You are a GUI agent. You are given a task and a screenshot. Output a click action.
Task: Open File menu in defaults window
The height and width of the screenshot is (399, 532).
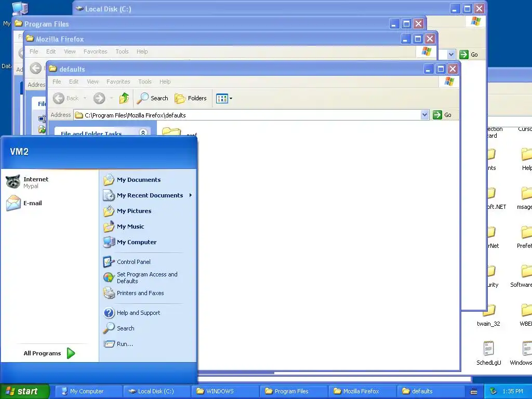pos(57,82)
